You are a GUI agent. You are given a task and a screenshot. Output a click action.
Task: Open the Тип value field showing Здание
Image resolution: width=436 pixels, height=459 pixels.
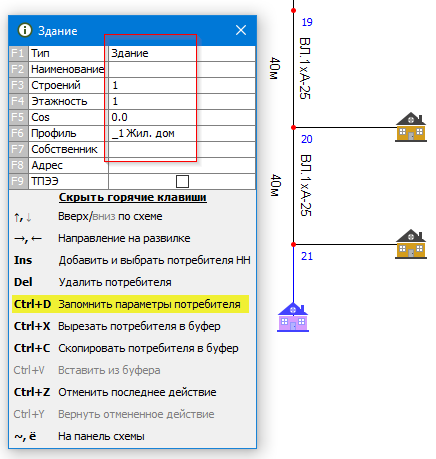[182, 53]
